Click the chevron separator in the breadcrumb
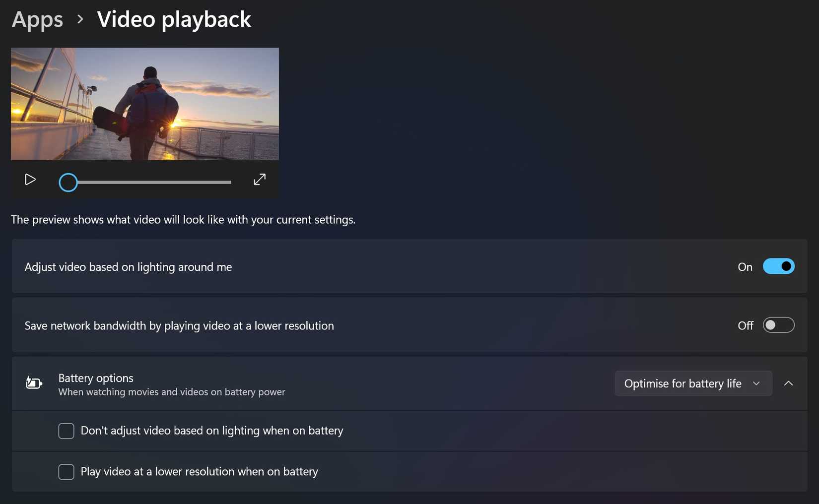The height and width of the screenshot is (504, 819). pyautogui.click(x=79, y=20)
